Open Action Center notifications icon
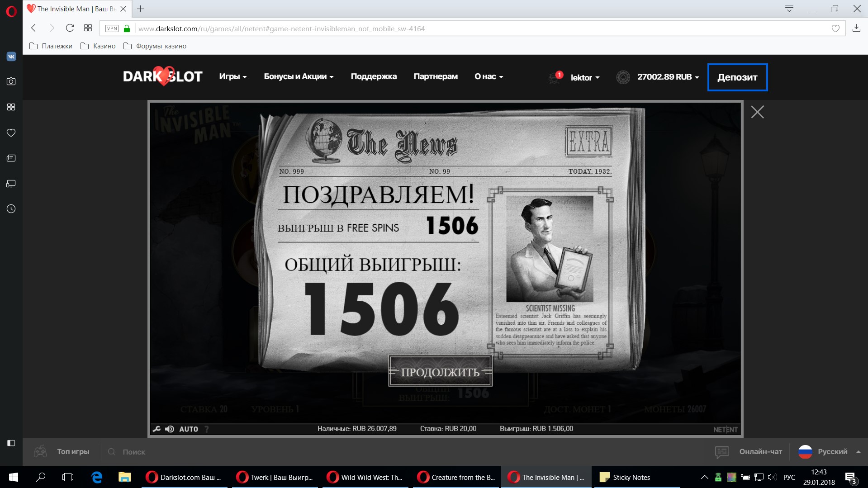 click(x=850, y=478)
